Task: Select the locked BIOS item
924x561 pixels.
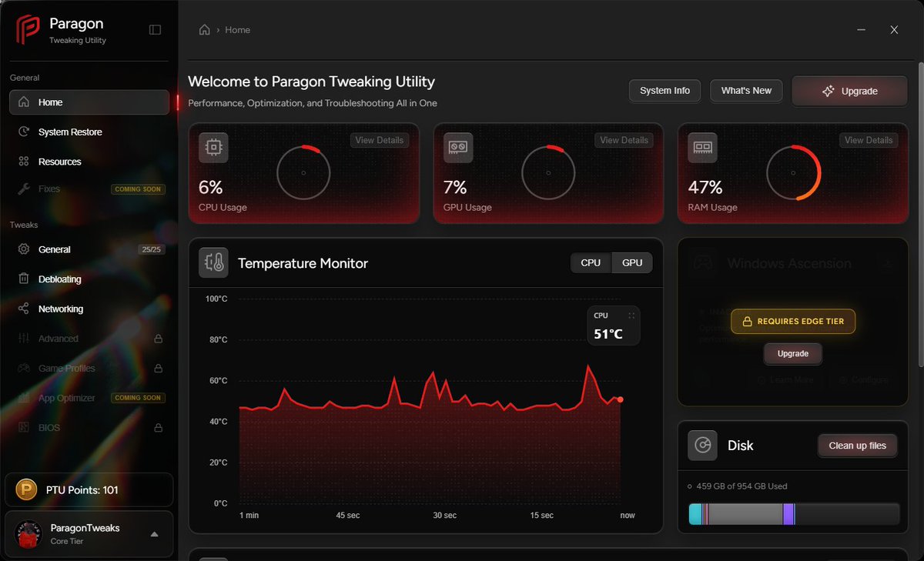Action: point(89,428)
